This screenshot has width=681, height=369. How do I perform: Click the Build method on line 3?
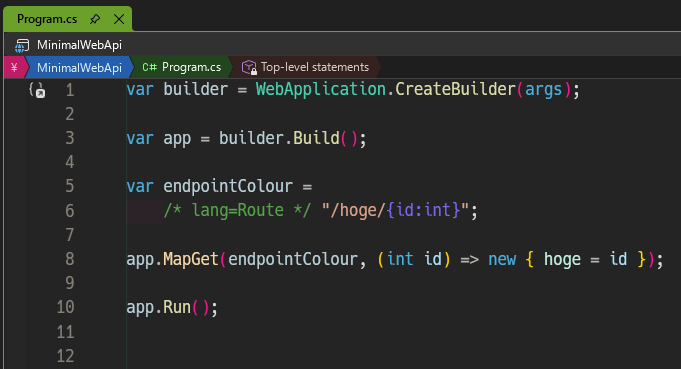(x=316, y=138)
